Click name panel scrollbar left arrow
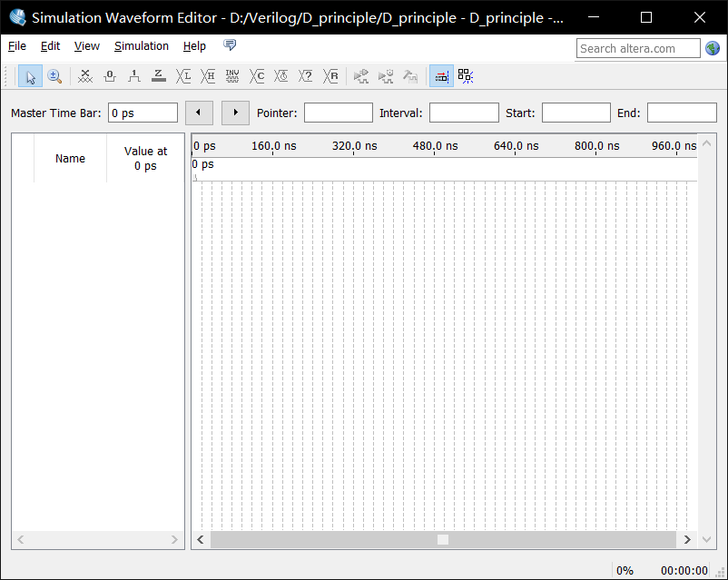 tap(21, 539)
